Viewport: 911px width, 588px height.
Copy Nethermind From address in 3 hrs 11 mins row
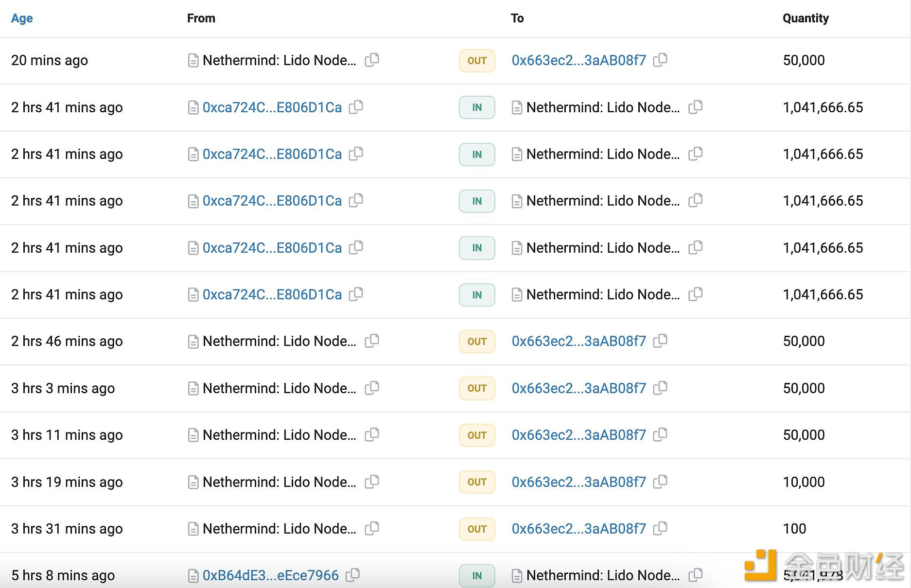[372, 434]
